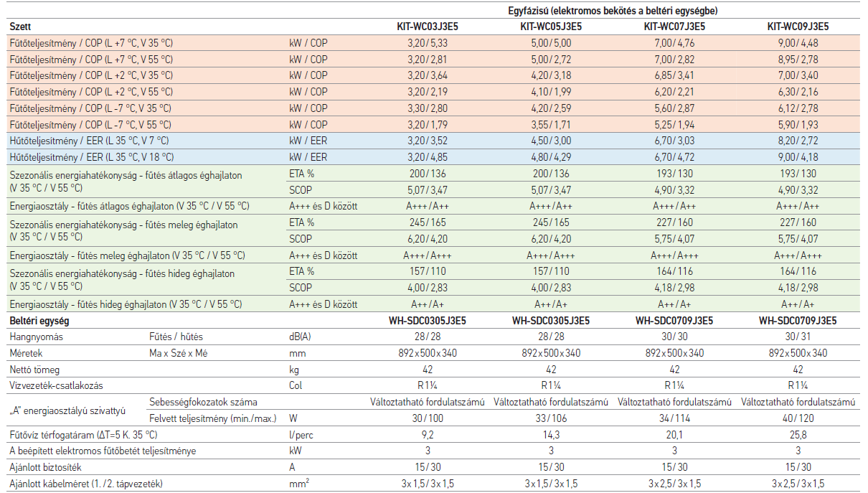Click the 'Sebességfokozatok száma' label
Viewport: 868px width, 493px height.
tap(203, 402)
